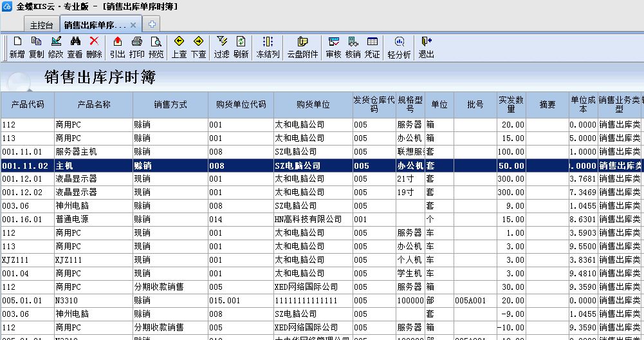Click the 005A001 batch number cell
Image resolution: width=644 pixels, height=340 pixels.
pyautogui.click(x=475, y=301)
